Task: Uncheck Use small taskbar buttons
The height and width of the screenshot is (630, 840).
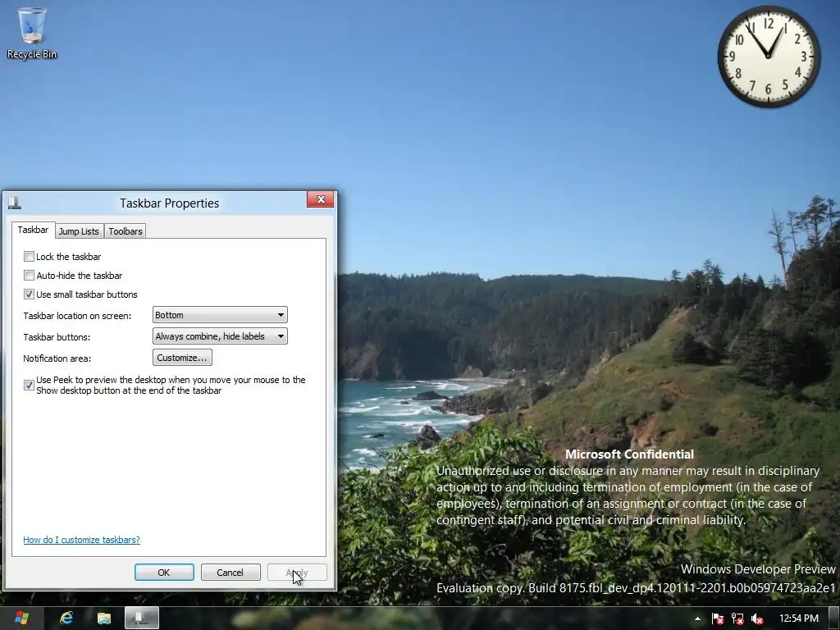Action: 29,294
